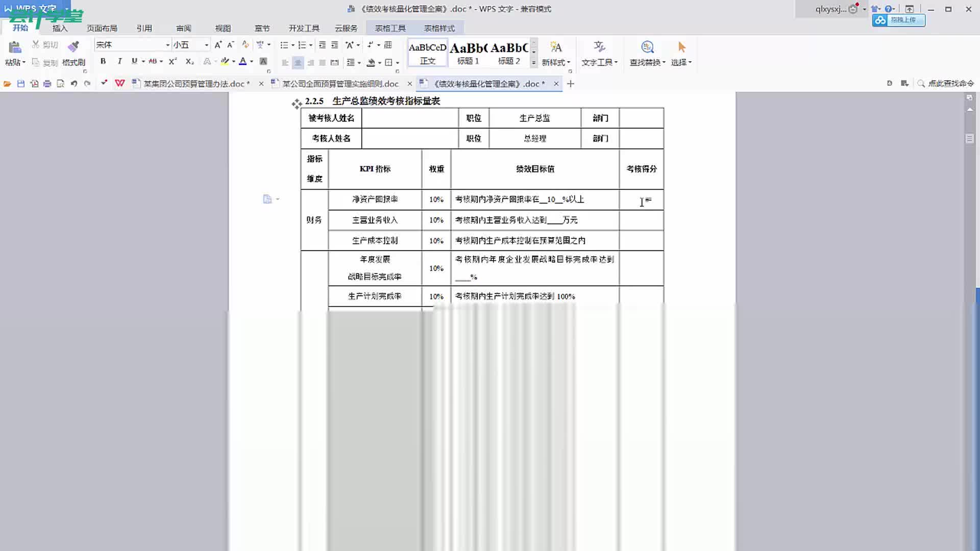This screenshot has width=980, height=551.
Task: Center align text
Action: [298, 62]
